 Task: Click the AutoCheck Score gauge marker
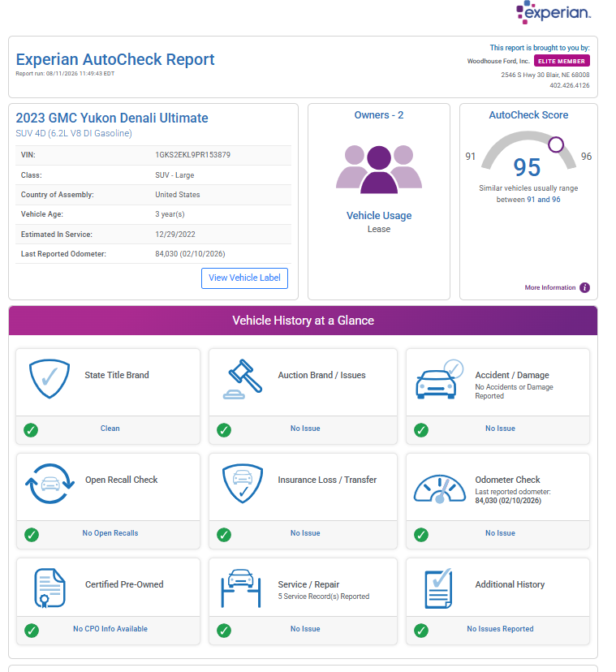pyautogui.click(x=556, y=144)
